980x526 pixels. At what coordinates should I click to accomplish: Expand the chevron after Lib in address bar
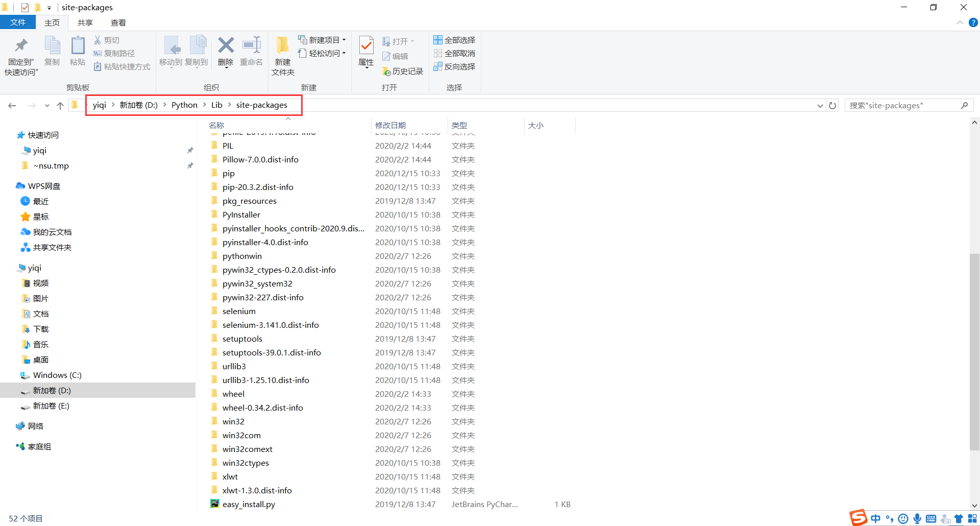click(x=229, y=105)
